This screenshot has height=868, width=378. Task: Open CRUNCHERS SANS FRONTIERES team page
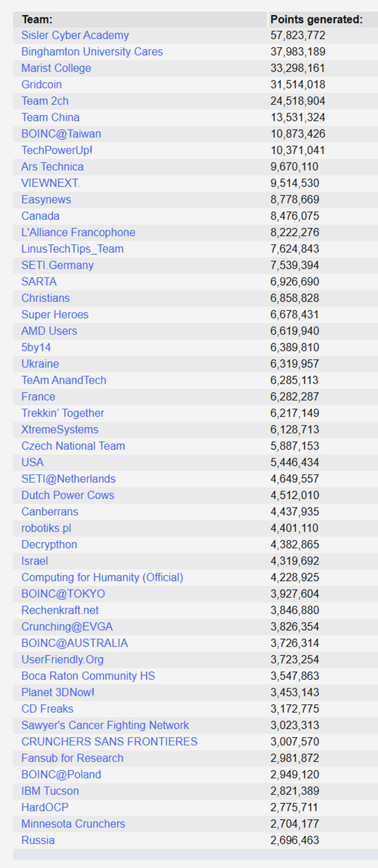click(110, 742)
